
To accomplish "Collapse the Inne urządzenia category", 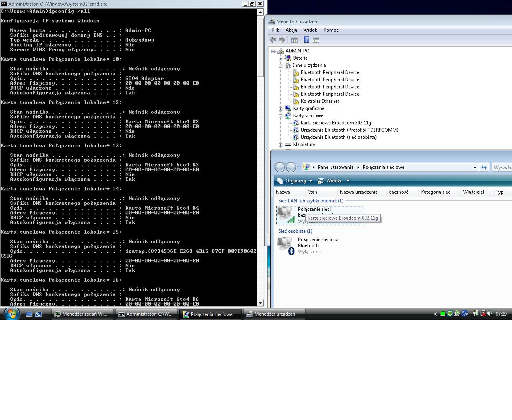I will [x=281, y=66].
